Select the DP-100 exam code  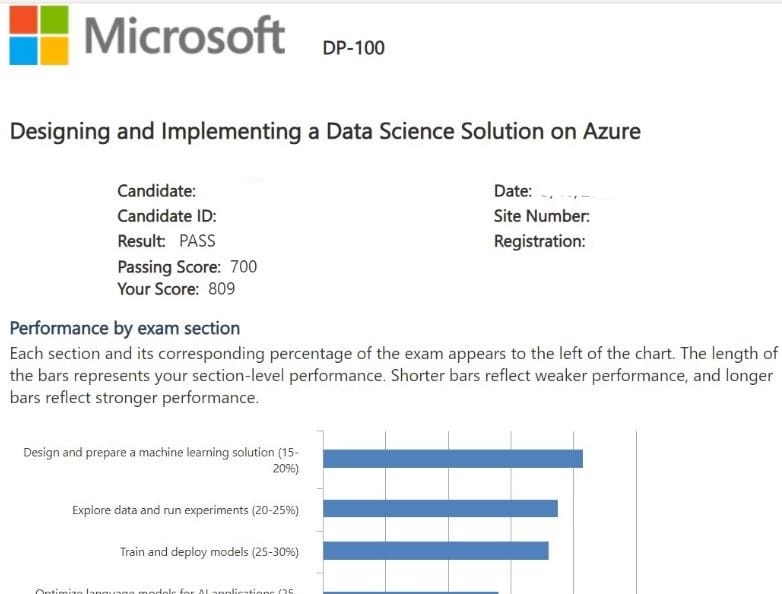[x=353, y=47]
